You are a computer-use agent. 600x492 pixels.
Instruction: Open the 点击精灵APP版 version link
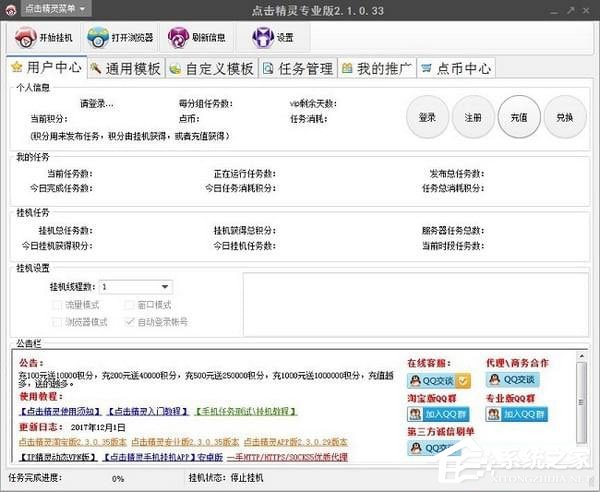point(296,442)
